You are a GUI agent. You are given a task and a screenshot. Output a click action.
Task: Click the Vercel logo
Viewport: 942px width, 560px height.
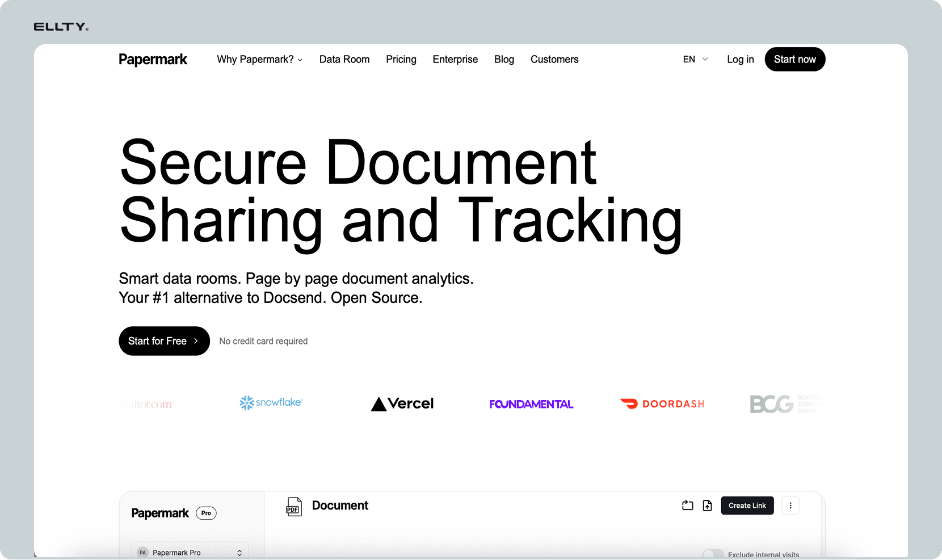click(x=402, y=403)
